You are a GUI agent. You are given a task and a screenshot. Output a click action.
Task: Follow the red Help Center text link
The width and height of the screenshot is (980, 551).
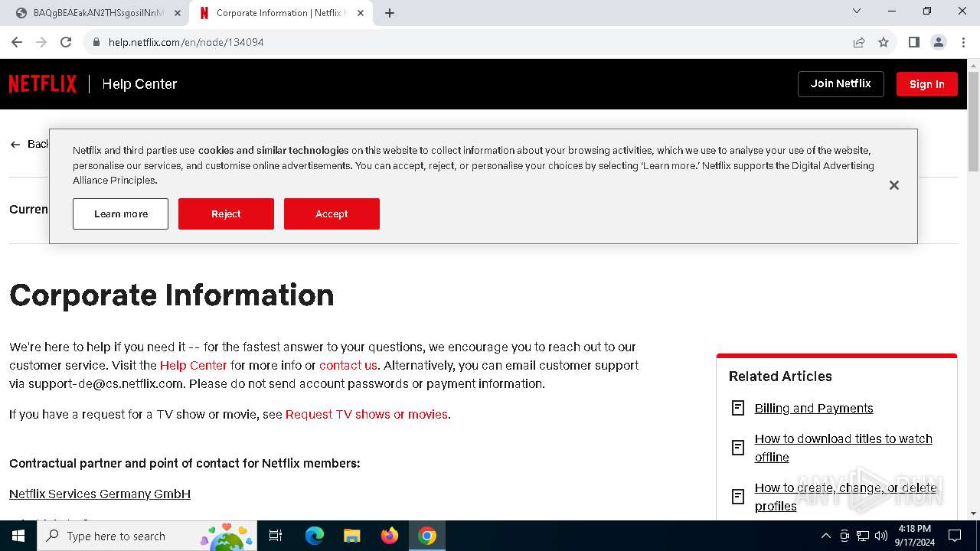pos(193,365)
